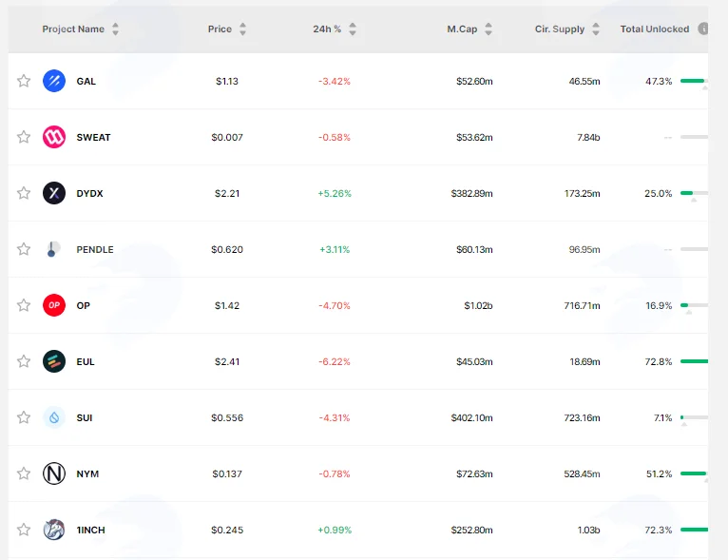The image size is (728, 560).
Task: Click the SUI water-drop logo icon
Action: point(54,417)
